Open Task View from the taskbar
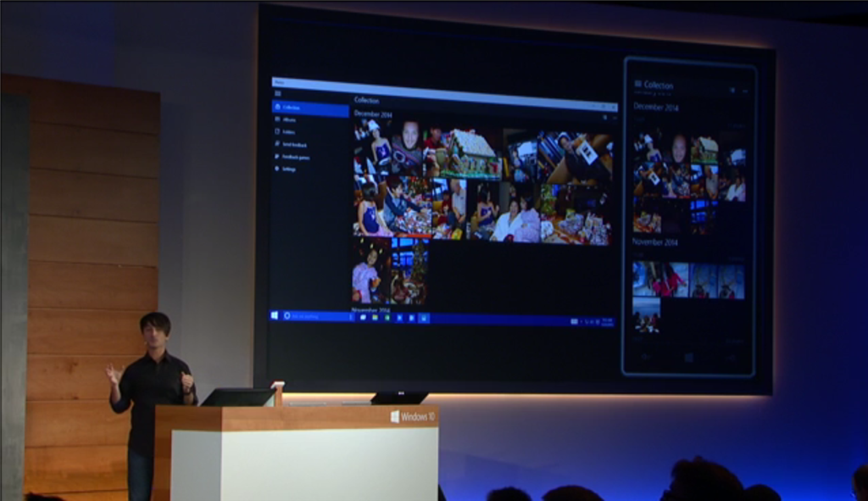 pyautogui.click(x=363, y=317)
